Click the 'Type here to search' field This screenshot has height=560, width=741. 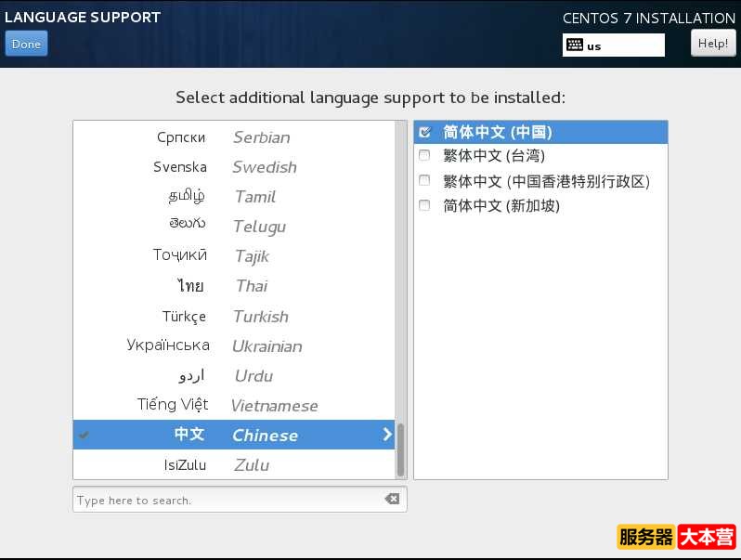point(240,500)
